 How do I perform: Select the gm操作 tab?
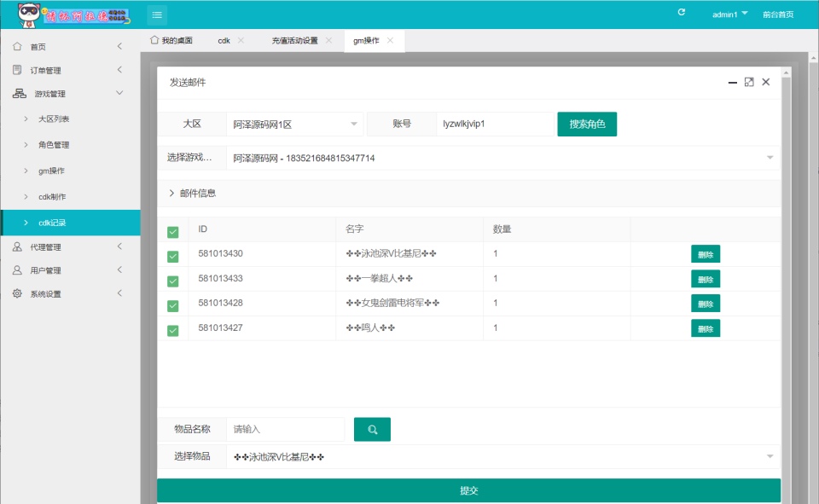point(366,40)
